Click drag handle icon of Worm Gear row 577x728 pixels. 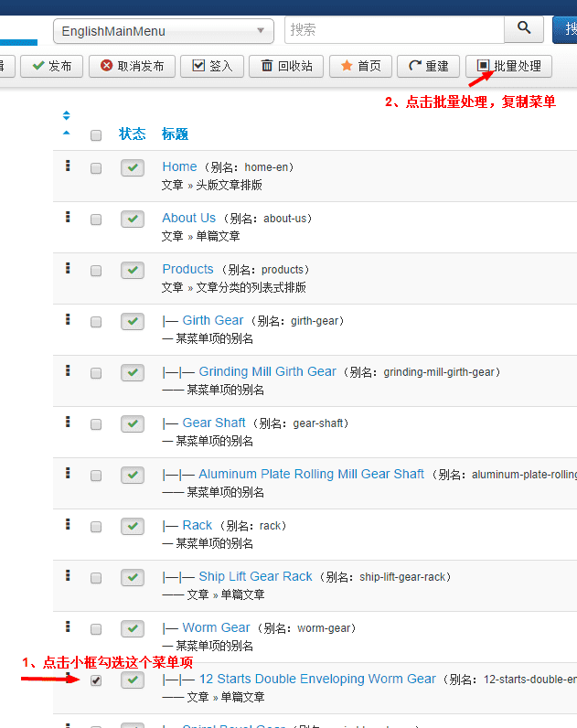pyautogui.click(x=68, y=626)
